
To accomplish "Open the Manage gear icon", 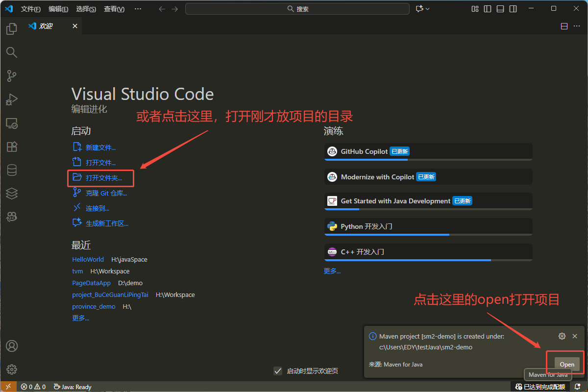I will click(x=11, y=369).
